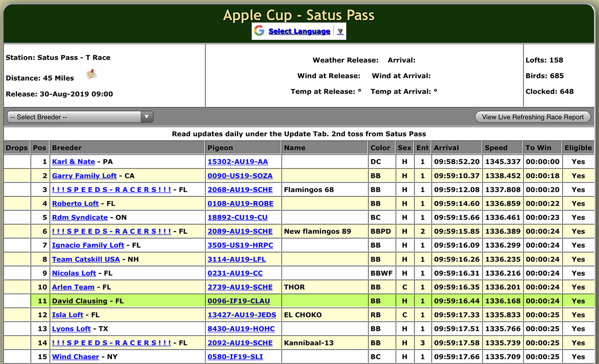The image size is (599, 364).
Task: Open Karl & Nate breeder link
Action: (73, 162)
